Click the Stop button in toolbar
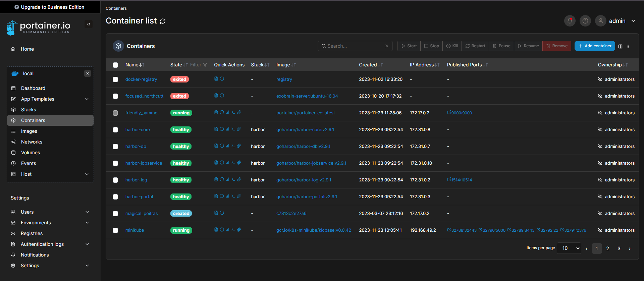Screen dimensions: 644x281 [x=431, y=46]
